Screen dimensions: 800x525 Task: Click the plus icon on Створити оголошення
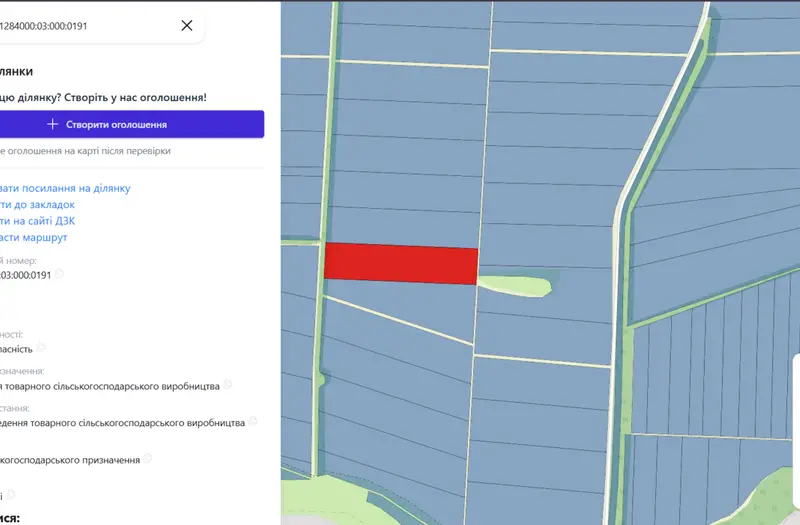click(53, 124)
